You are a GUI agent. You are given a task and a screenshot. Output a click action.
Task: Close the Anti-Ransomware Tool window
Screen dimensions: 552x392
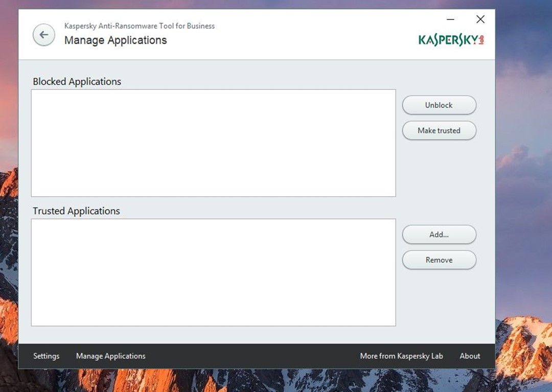tap(480, 19)
